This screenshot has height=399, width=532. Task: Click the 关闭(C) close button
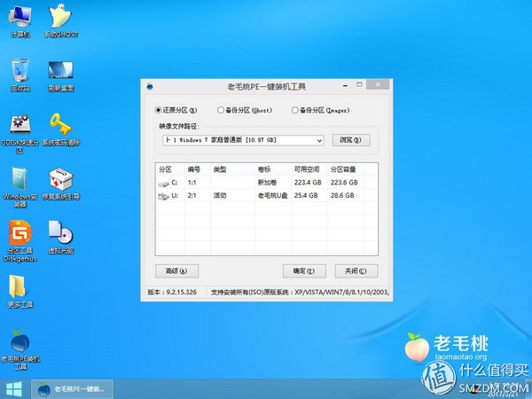(x=356, y=271)
